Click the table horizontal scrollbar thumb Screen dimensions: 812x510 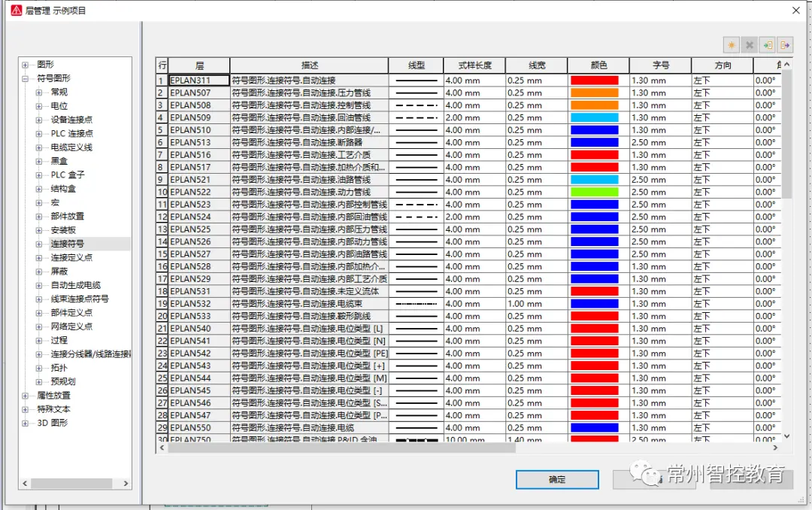click(x=342, y=448)
